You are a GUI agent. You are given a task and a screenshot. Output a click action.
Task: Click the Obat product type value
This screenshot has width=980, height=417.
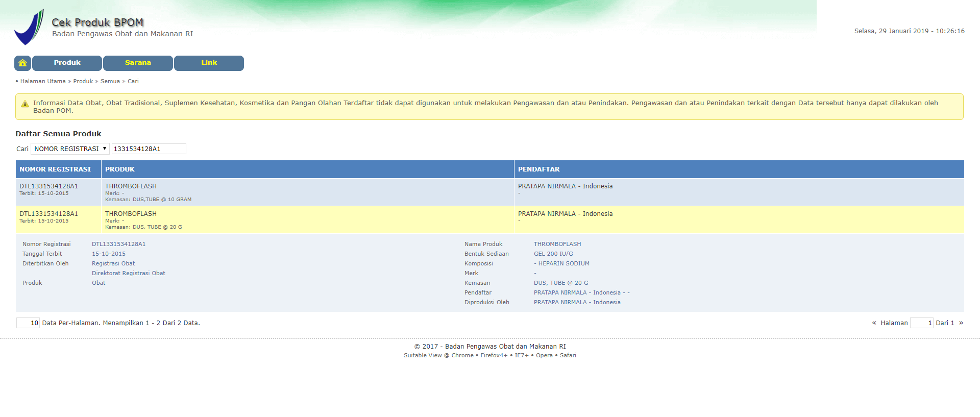pos(99,283)
